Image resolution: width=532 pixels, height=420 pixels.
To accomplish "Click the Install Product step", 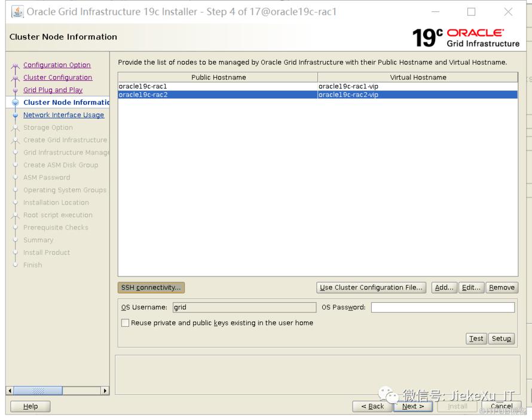I will click(47, 252).
